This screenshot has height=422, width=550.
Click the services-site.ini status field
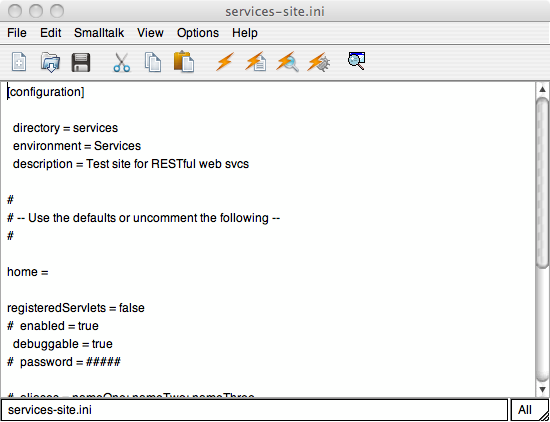(x=254, y=410)
